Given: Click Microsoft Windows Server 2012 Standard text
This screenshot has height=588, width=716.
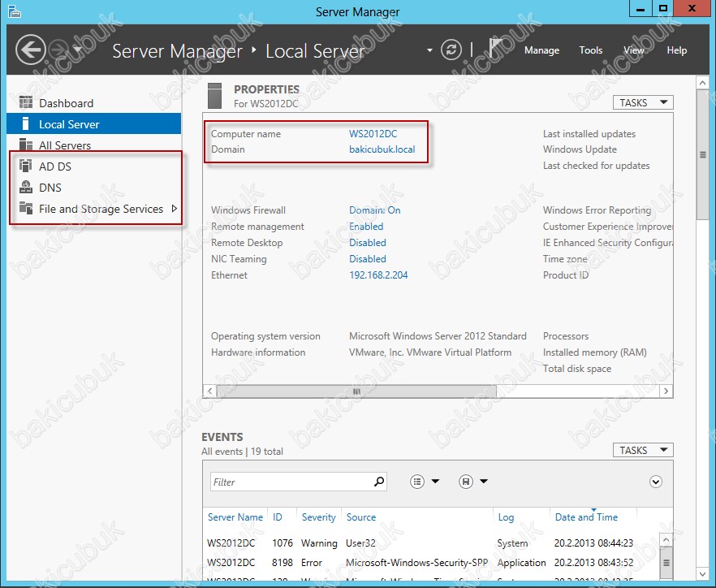Looking at the screenshot, I should pos(438,336).
